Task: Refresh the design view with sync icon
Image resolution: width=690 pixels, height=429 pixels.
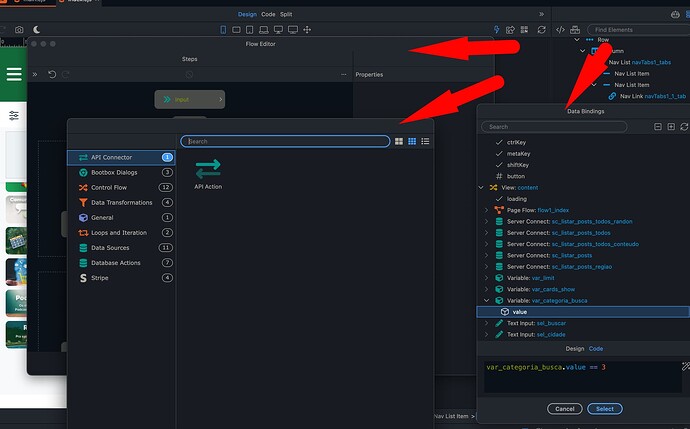Action: (542, 29)
